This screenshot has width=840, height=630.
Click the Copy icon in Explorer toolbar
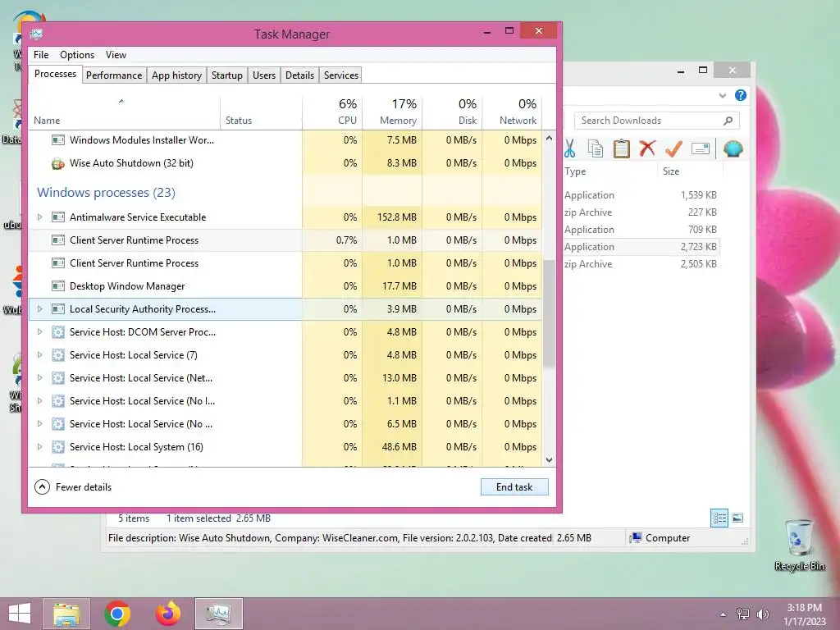click(596, 148)
